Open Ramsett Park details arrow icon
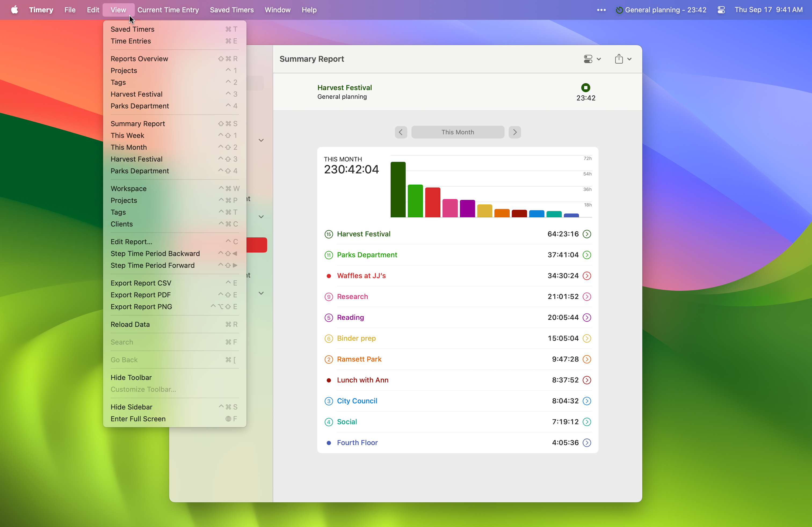 587,359
